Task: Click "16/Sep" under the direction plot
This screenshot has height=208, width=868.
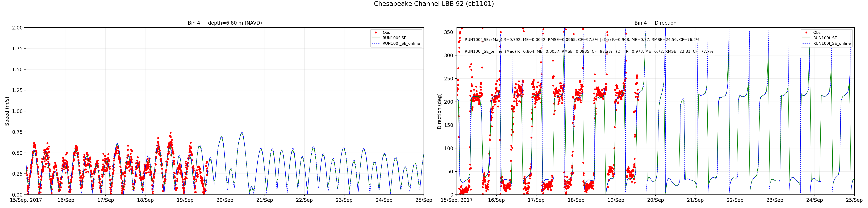Action: (496, 200)
